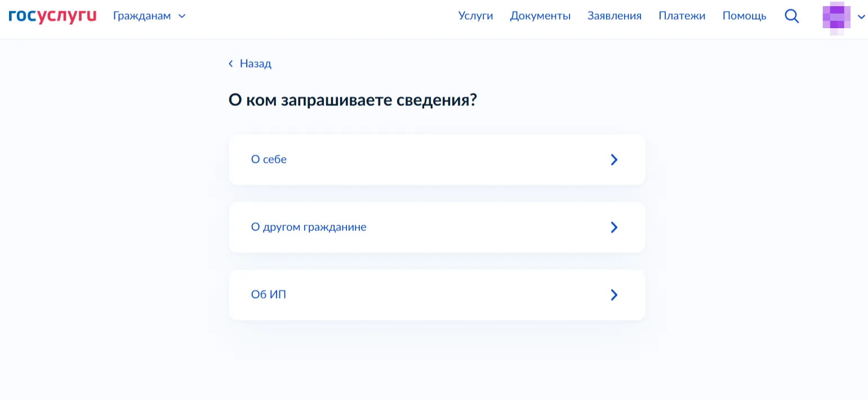Expand the profile menu arrow beside avatar
The height and width of the screenshot is (400, 868).
pyautogui.click(x=861, y=17)
